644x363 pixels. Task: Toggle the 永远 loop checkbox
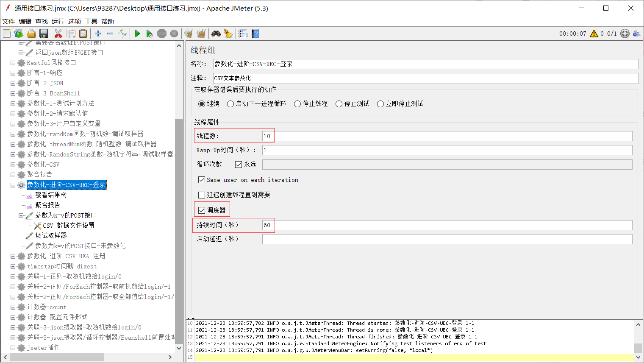click(x=239, y=165)
